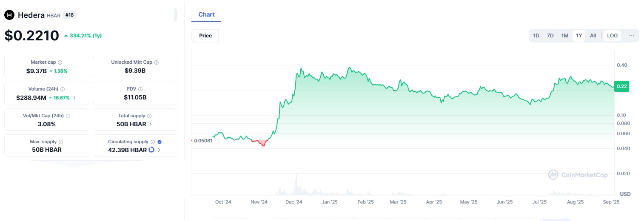Set chart range to 7D

tap(550, 36)
